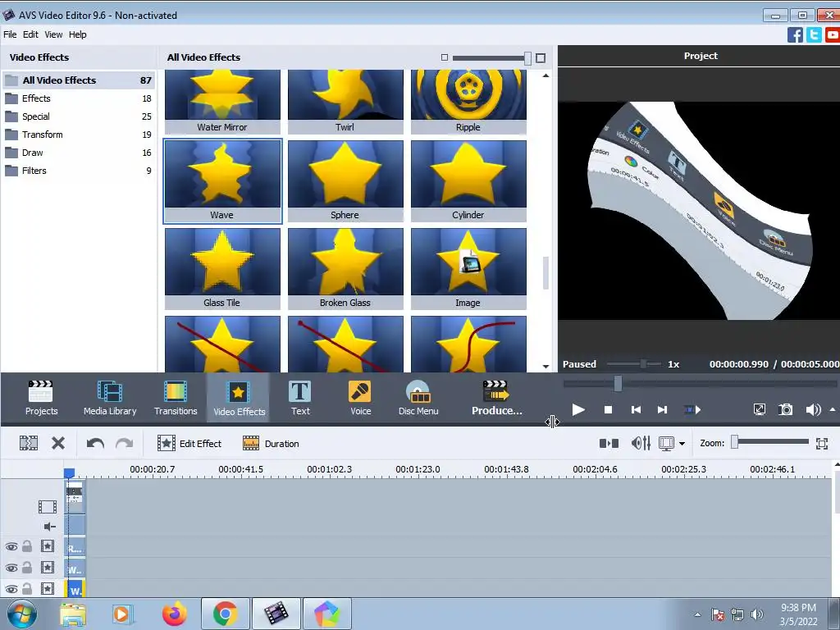Open Chrome from the taskbar
This screenshot has width=840, height=630.
225,614
